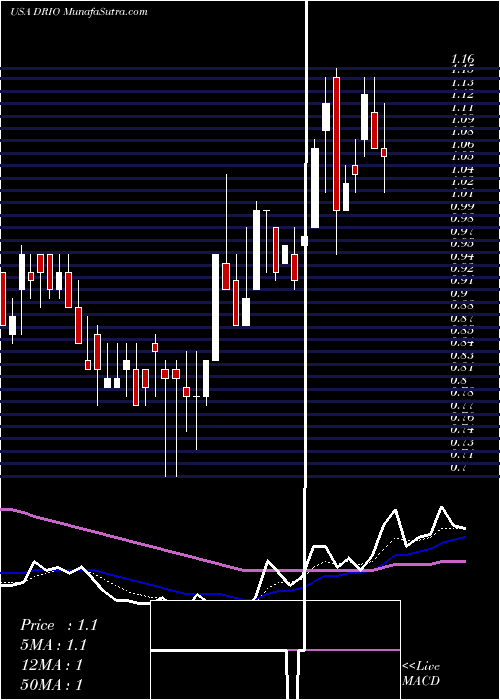Click the 1.01 price axis label

point(462,194)
